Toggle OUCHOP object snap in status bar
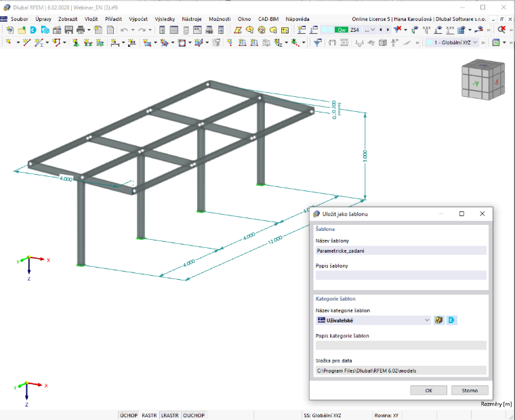 click(x=194, y=415)
